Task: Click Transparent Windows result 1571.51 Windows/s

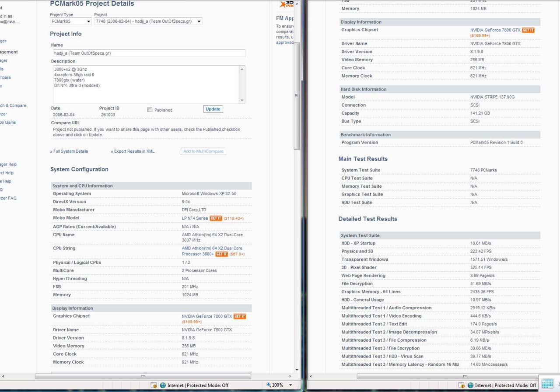Action: point(489,259)
